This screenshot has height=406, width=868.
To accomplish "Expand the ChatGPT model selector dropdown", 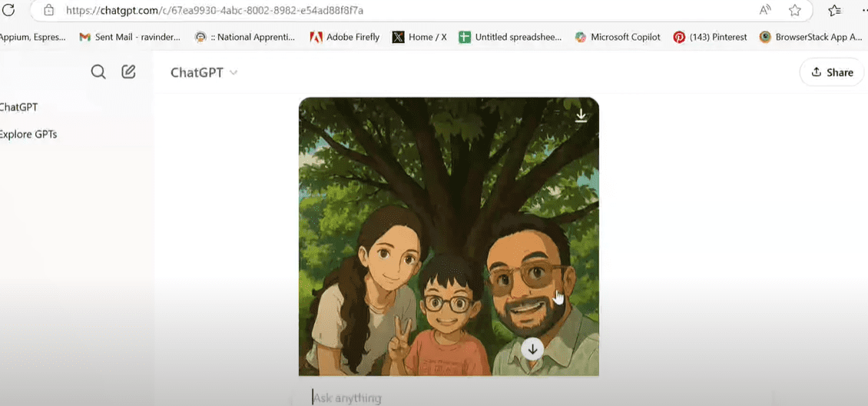I will (204, 72).
